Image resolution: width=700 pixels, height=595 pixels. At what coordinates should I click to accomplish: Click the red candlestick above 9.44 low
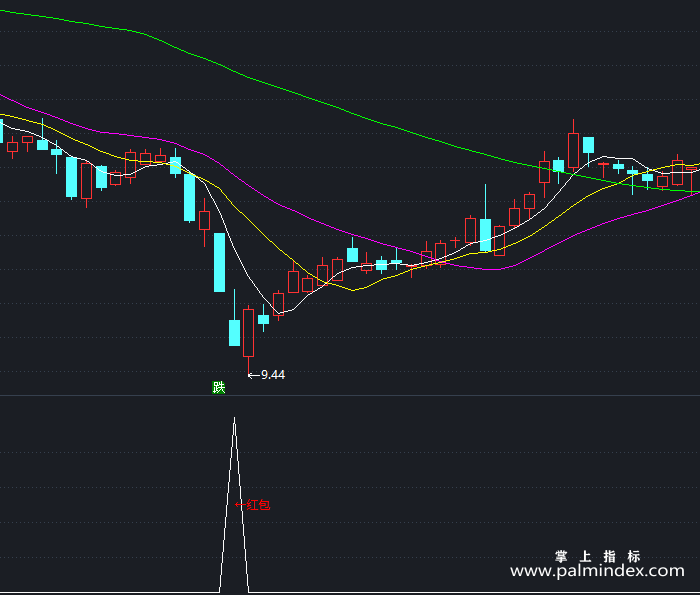tap(249, 333)
